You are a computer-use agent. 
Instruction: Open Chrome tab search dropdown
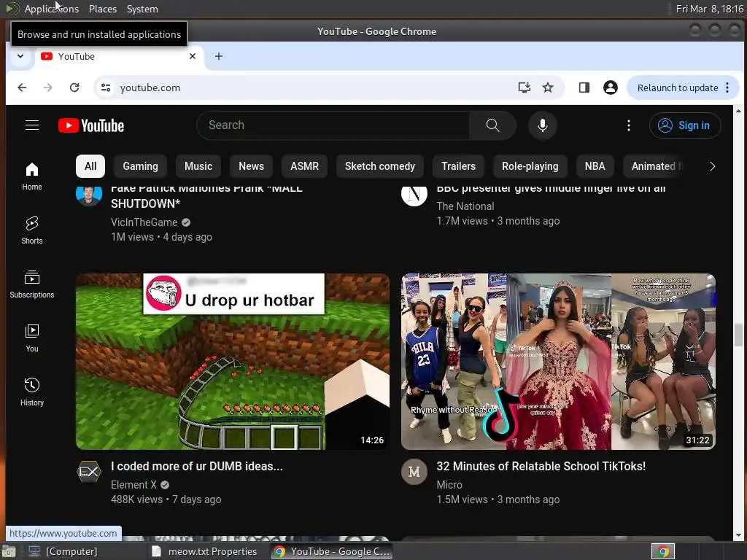[x=20, y=56]
